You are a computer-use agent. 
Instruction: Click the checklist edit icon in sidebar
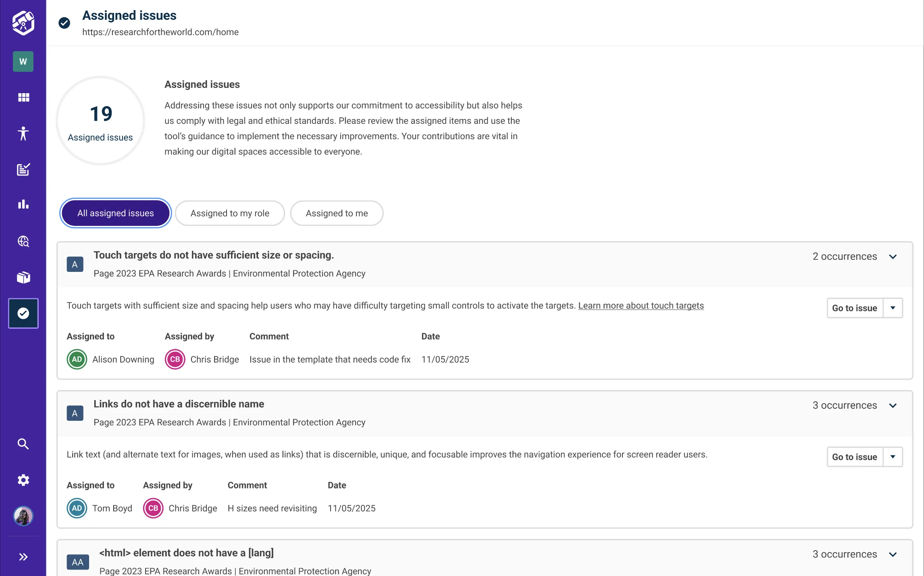tap(23, 169)
